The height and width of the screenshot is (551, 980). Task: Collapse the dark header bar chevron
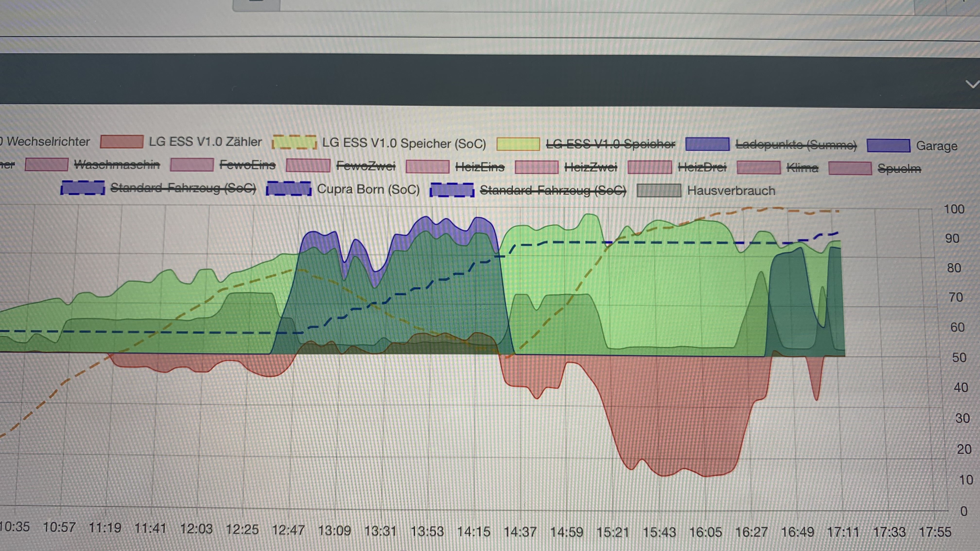(973, 84)
